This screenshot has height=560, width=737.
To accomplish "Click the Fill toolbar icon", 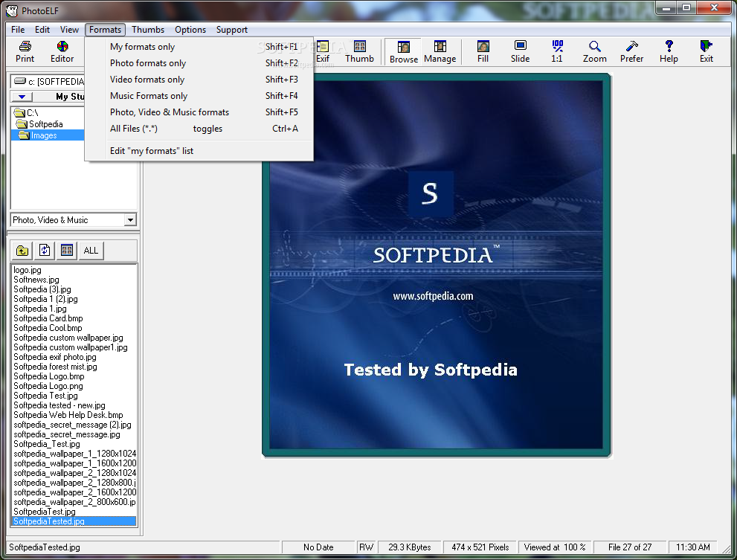I will pyautogui.click(x=483, y=51).
